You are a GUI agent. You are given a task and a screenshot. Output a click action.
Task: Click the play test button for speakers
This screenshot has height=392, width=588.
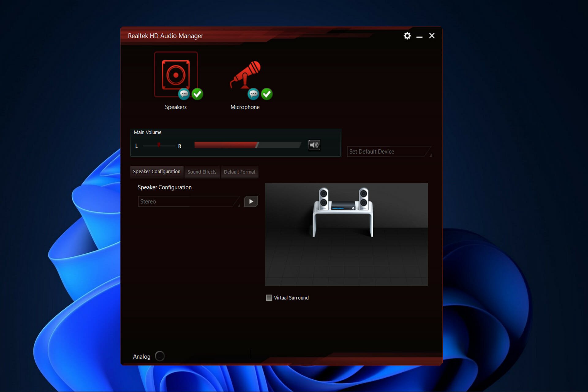coord(251,201)
